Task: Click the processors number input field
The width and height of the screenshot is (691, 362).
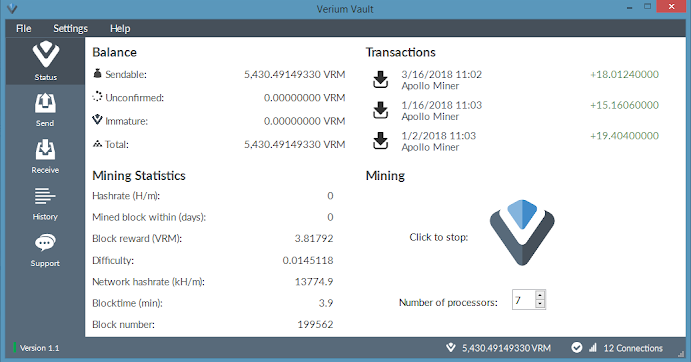Action: click(524, 300)
